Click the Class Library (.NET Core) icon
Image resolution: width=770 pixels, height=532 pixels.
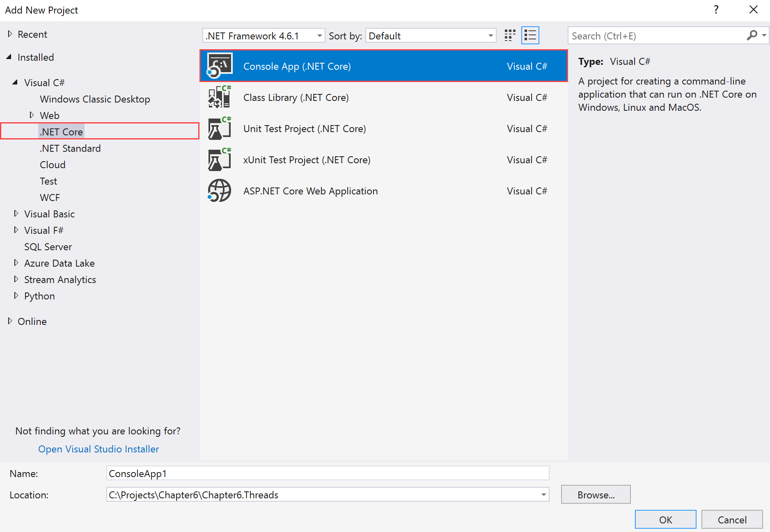[x=220, y=97]
